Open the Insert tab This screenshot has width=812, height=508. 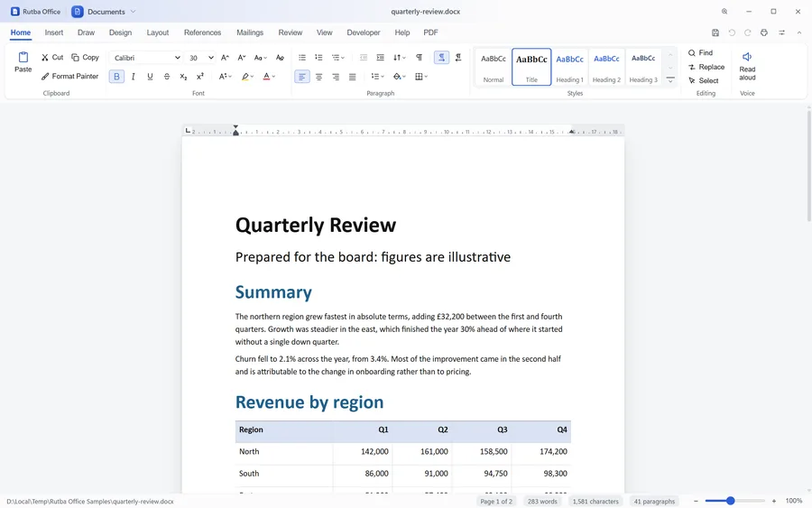54,32
